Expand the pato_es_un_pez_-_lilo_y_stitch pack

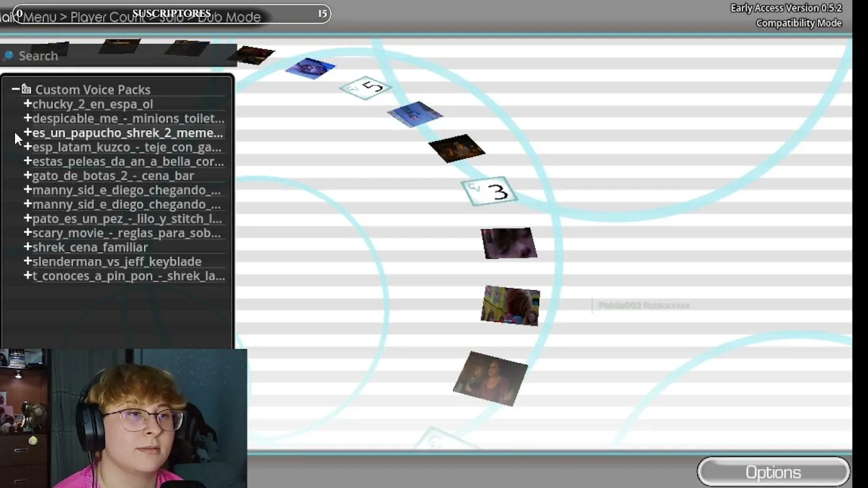(x=28, y=218)
